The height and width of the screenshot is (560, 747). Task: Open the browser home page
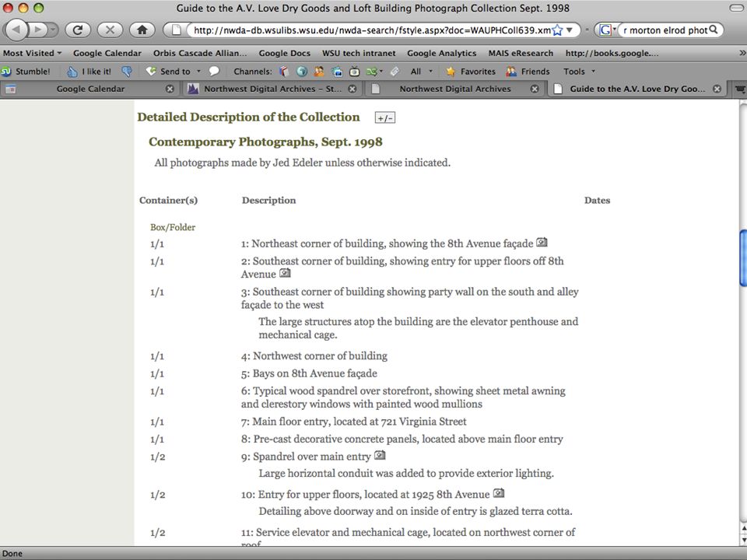(142, 30)
